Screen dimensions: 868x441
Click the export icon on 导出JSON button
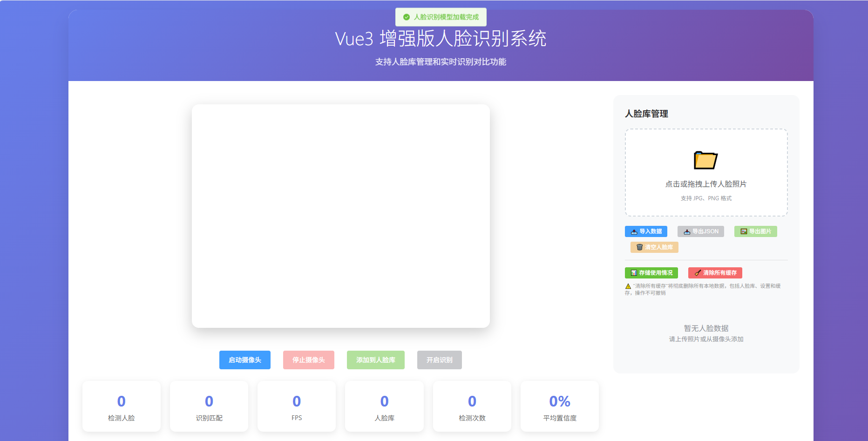pyautogui.click(x=687, y=232)
